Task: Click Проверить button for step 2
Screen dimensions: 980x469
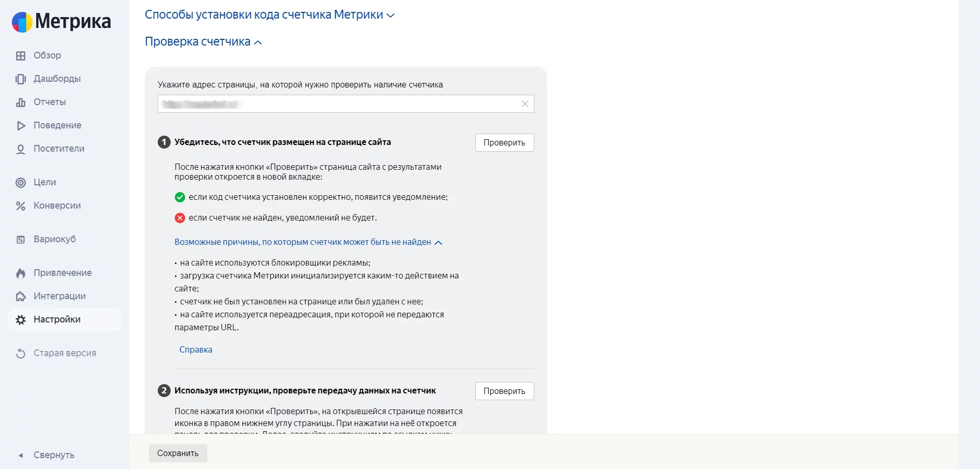Action: click(x=504, y=391)
